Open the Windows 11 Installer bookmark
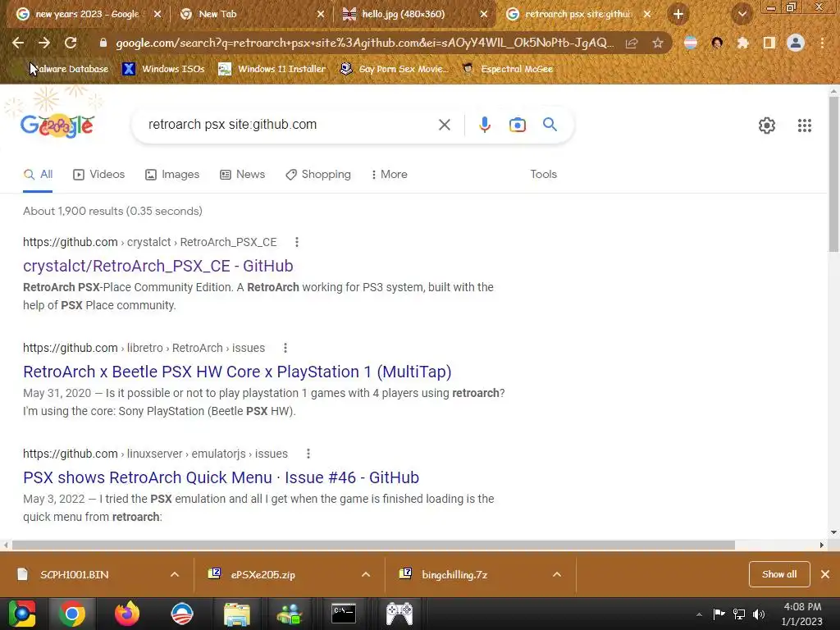This screenshot has width=840, height=630. (x=272, y=69)
